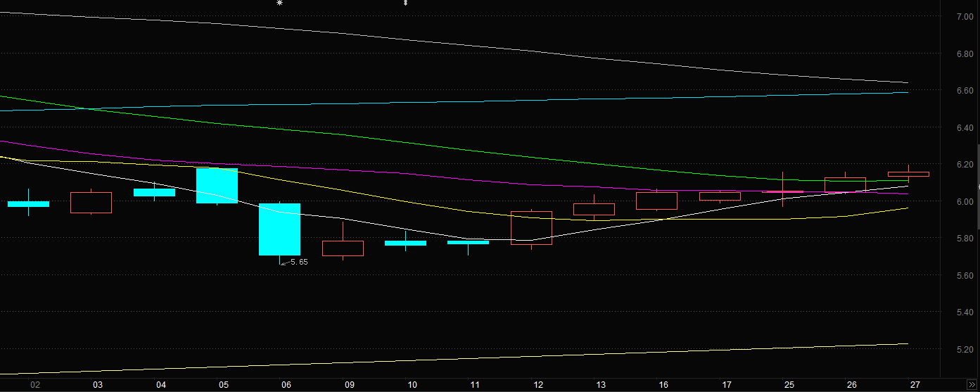This screenshot has height=392, width=980.
Task: Click the star-shaped event marker atop the chart
Action: pyautogui.click(x=279, y=3)
